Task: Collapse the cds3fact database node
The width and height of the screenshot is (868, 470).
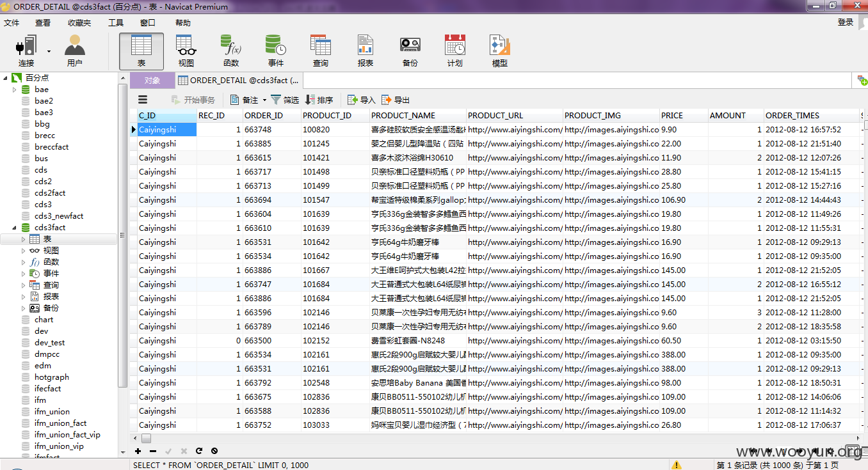Action: point(15,228)
